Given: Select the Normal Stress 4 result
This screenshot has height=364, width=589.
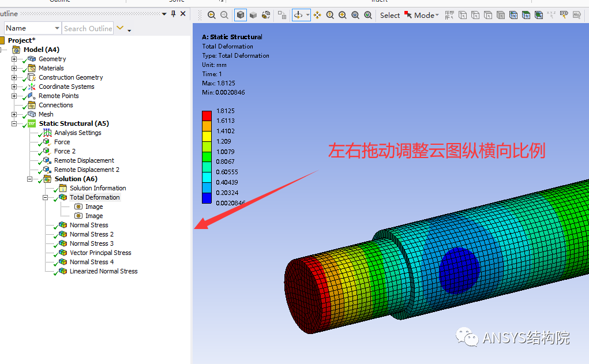Looking at the screenshot, I should pyautogui.click(x=92, y=262).
